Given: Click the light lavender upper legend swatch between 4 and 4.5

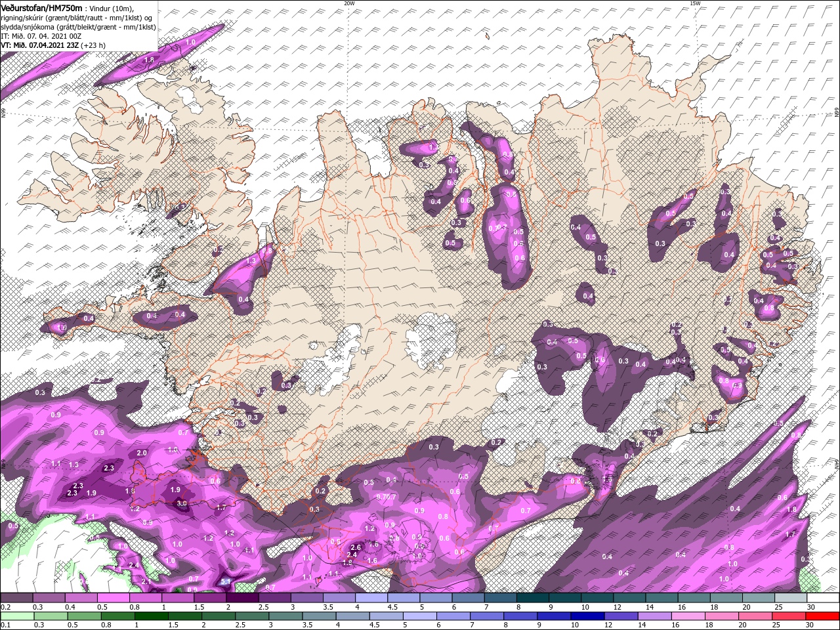Looking at the screenshot, I should pos(371,598).
